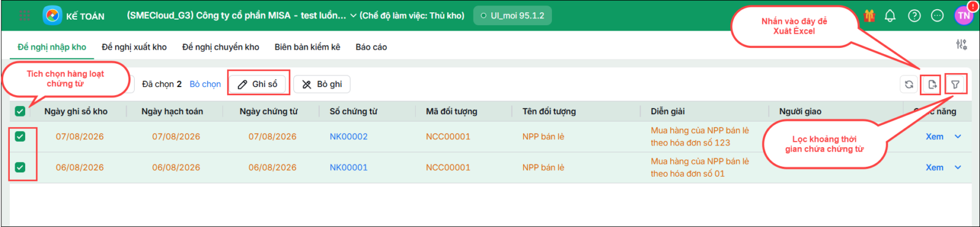
Task: Open voucher number NK00001 link
Action: click(349, 167)
